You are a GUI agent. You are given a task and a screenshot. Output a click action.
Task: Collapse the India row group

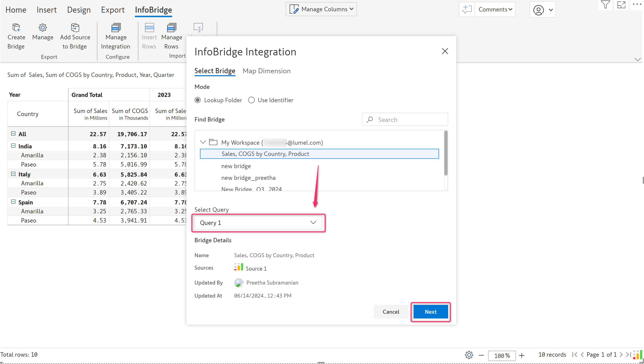13,146
